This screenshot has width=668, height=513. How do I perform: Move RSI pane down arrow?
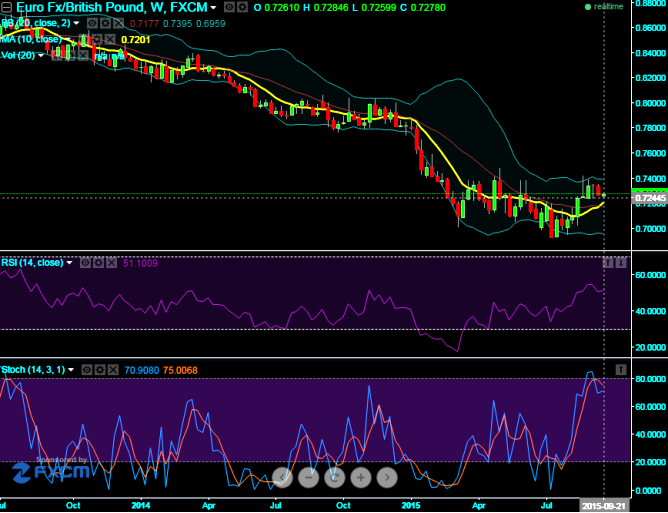pos(621,263)
